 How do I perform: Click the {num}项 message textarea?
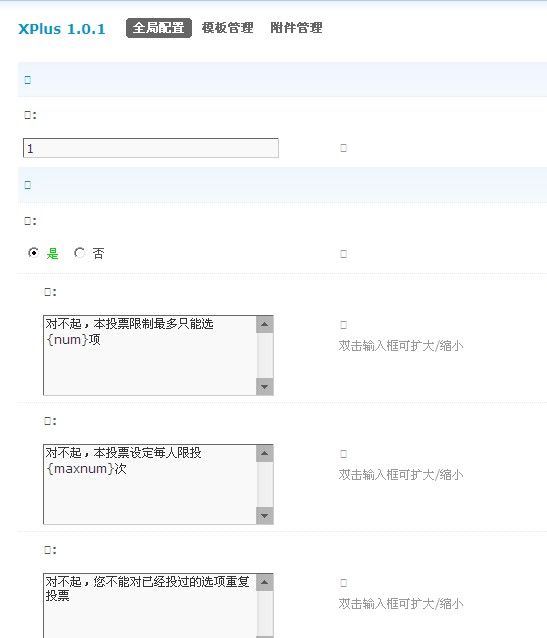point(158,355)
